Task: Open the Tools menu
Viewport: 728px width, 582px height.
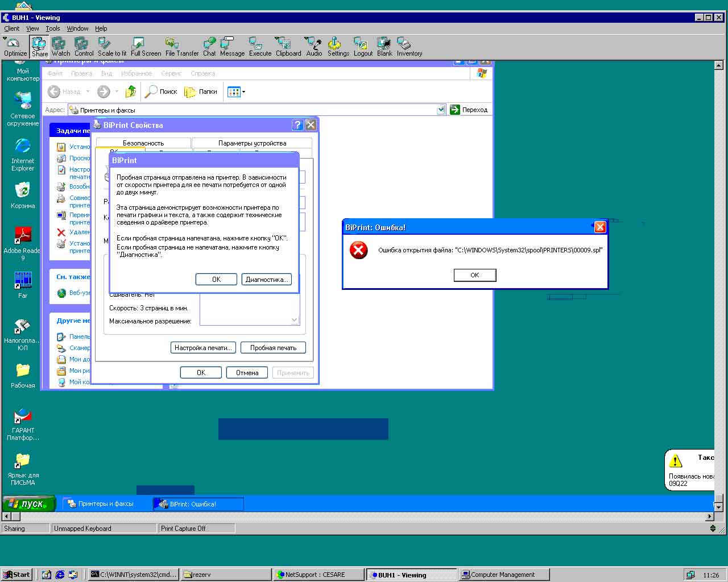Action: (53, 28)
